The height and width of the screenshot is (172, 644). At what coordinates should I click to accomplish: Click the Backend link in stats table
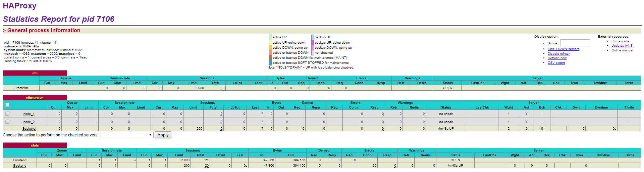[19, 166]
